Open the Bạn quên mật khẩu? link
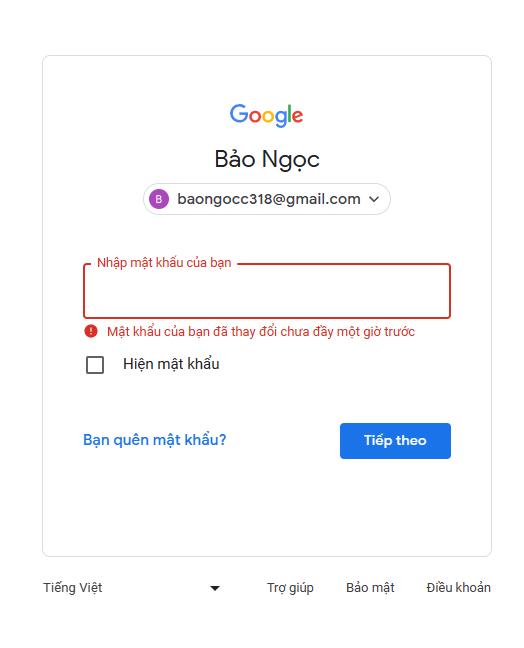This screenshot has width=524, height=648. [x=155, y=440]
